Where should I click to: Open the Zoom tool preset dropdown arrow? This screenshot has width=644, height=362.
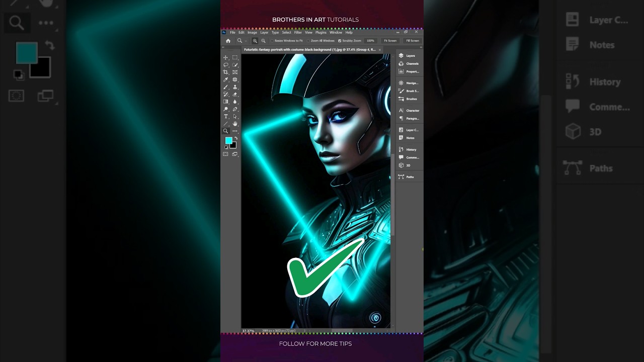(246, 41)
